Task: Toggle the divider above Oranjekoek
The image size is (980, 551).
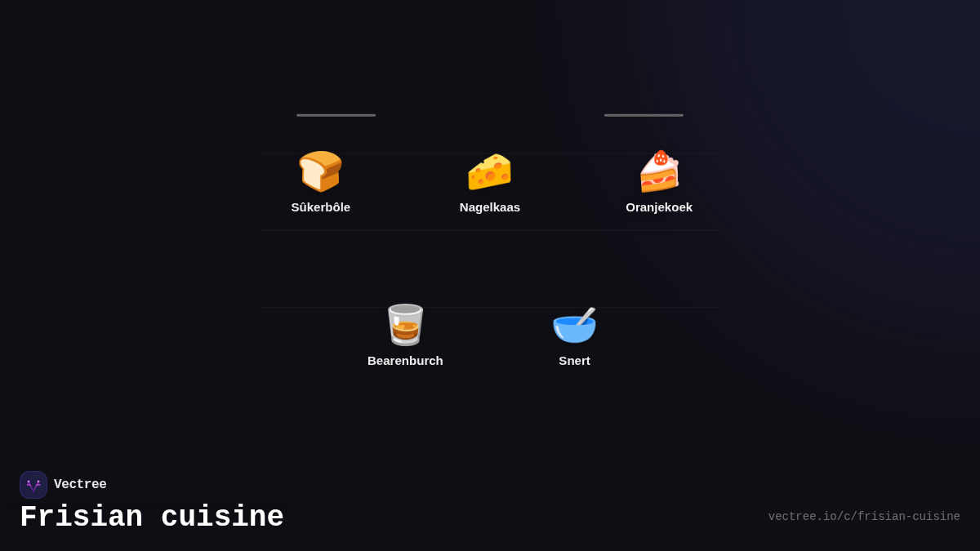Action: click(x=643, y=115)
